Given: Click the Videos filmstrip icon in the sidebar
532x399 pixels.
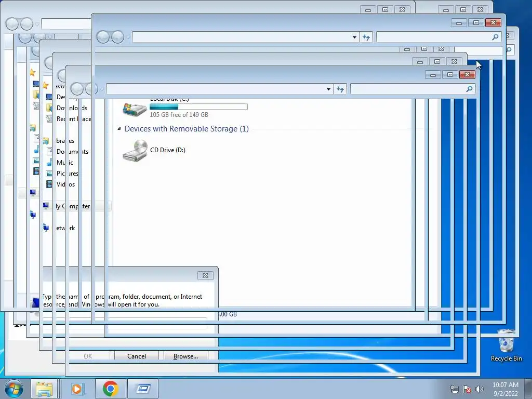Looking at the screenshot, I should pyautogui.click(x=49, y=184).
